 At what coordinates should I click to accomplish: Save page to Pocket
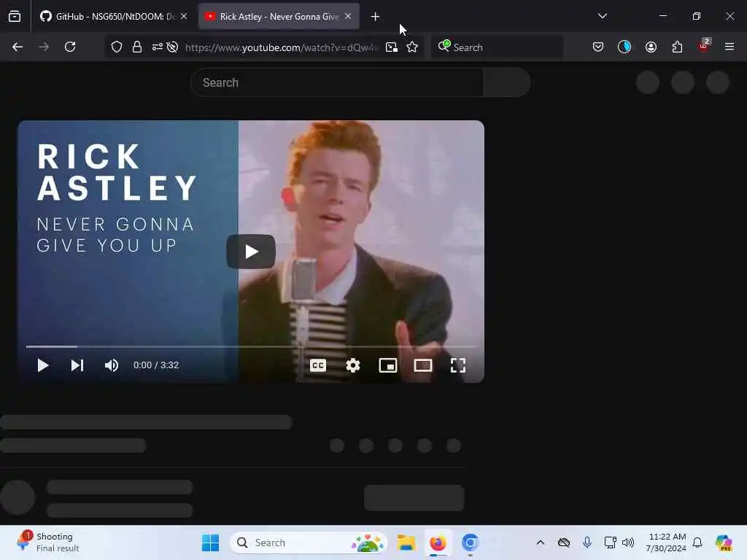598,47
